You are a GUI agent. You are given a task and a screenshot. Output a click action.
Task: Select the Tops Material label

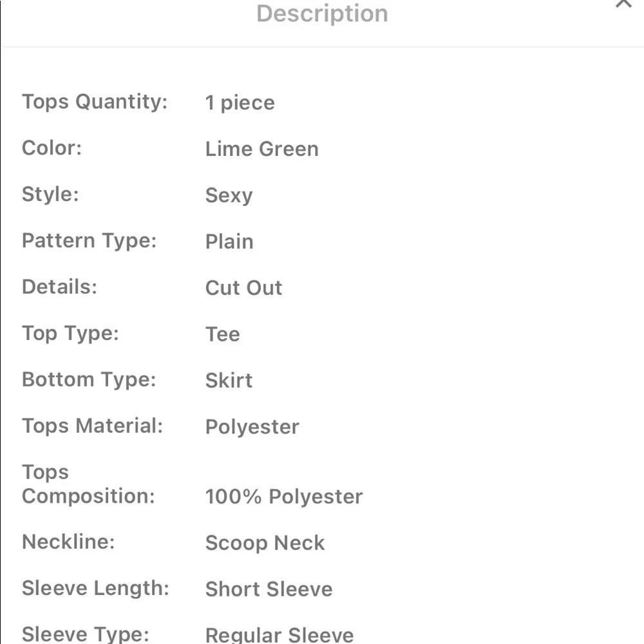pos(93,426)
